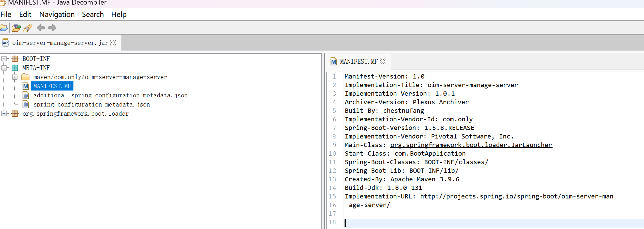Open the Navigation menu
This screenshot has width=644, height=229.
pos(57,14)
